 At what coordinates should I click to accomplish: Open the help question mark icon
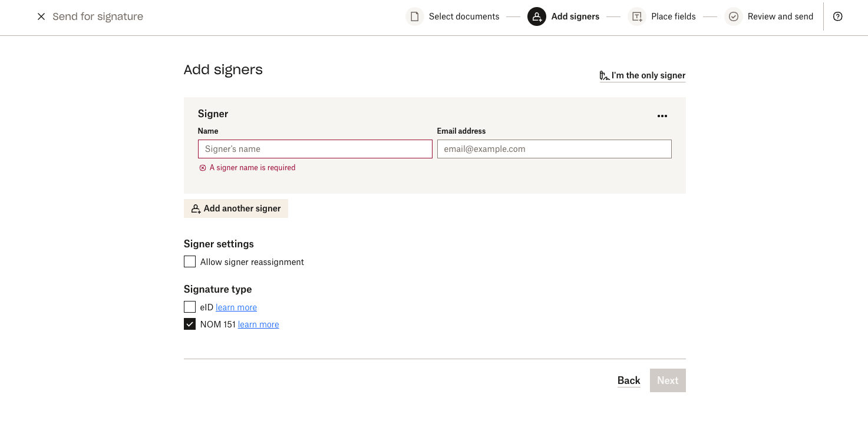pos(837,16)
